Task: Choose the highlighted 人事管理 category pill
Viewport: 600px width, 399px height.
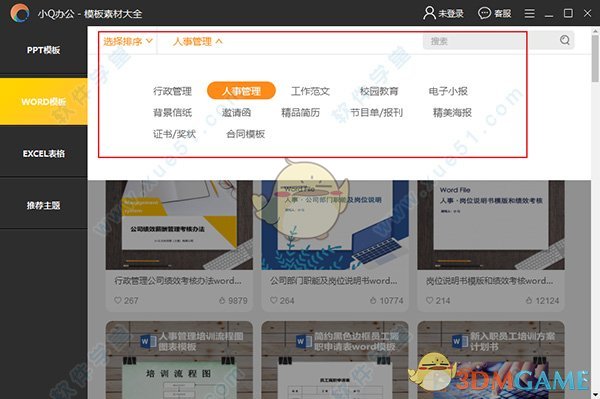Action: (241, 91)
